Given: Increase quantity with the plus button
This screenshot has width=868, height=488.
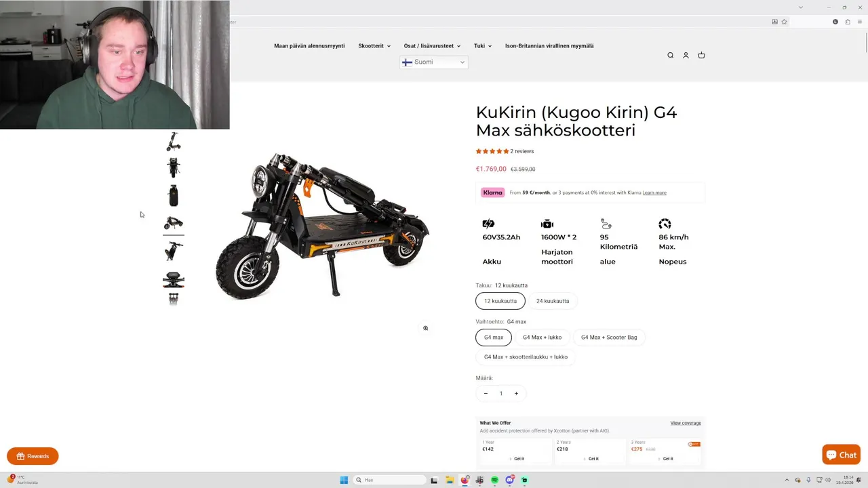Looking at the screenshot, I should [x=516, y=393].
